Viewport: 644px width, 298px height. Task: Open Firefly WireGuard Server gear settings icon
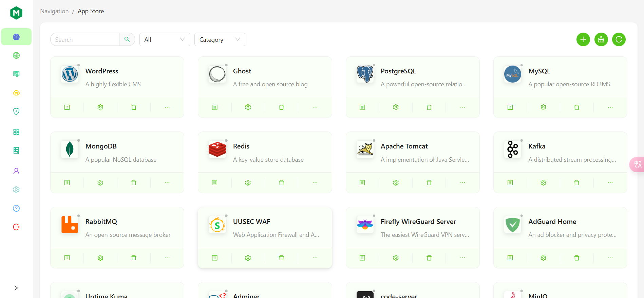396,258
